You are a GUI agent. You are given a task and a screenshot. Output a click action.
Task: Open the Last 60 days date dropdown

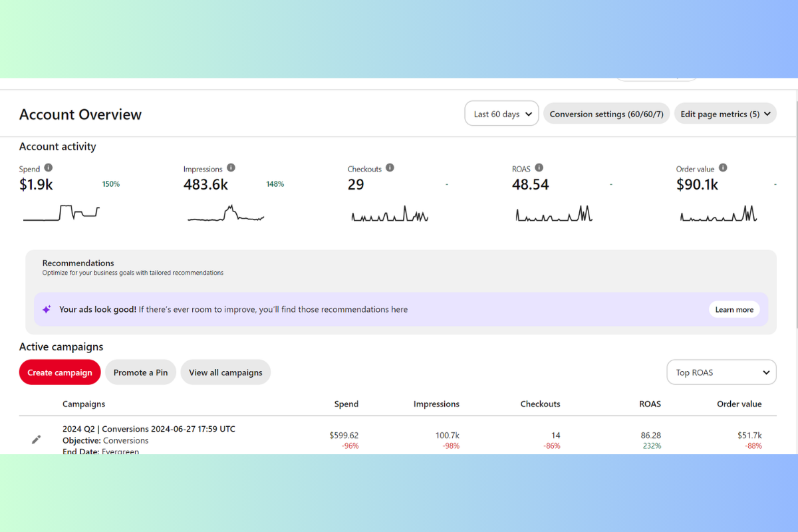tap(501, 114)
